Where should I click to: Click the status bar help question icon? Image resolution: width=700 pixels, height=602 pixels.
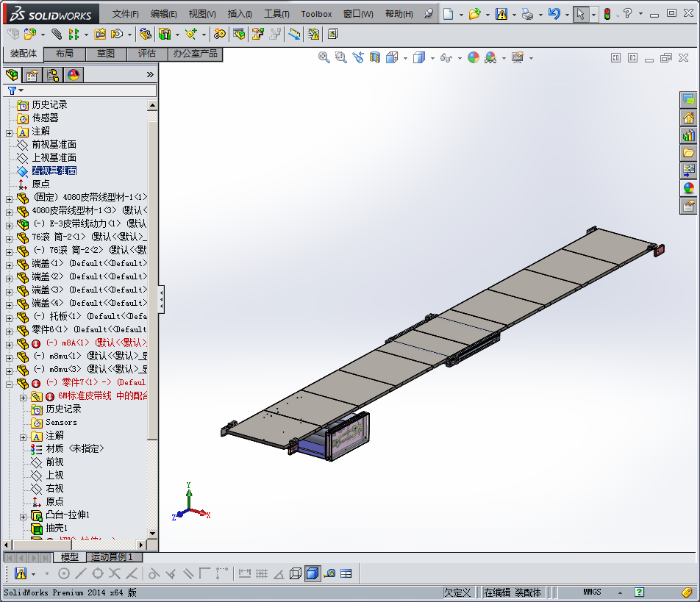639,592
